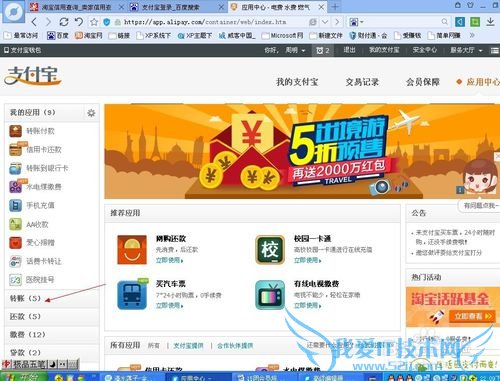Expand the 还款 (5) category
The width and height of the screenshot is (500, 381).
[x=52, y=316]
